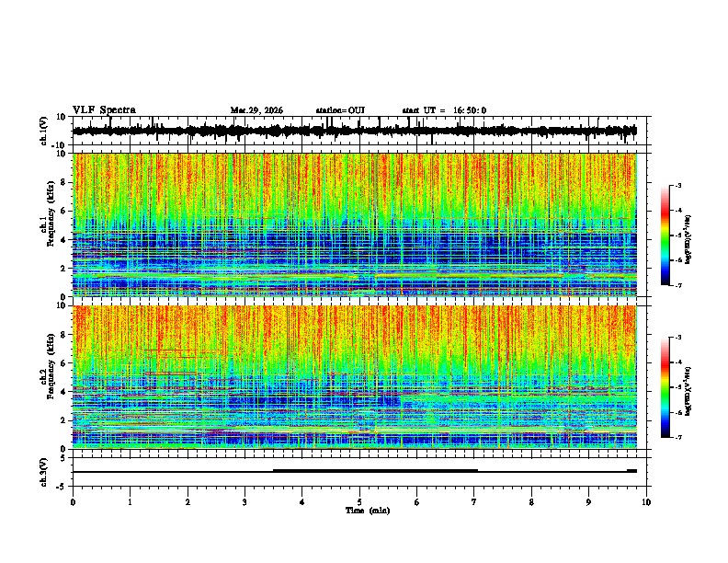Image resolution: width=728 pixels, height=563 pixels.
Task: Click time axis tick label "1"
Action: point(130,502)
